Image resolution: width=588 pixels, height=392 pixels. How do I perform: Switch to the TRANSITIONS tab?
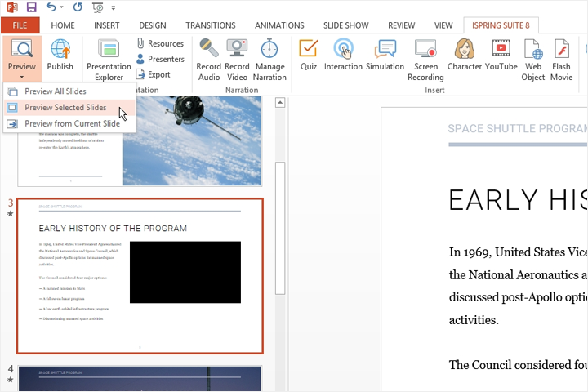pyautogui.click(x=211, y=25)
